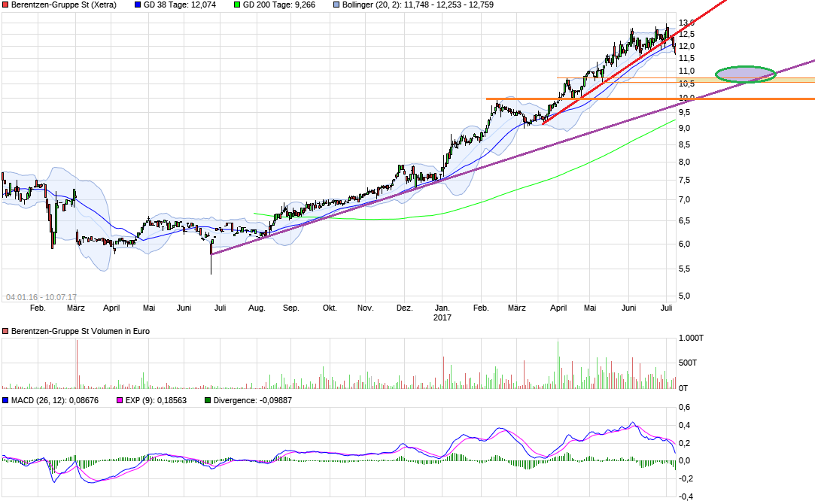The height and width of the screenshot is (504, 815).
Task: Click the blue GD 38 Tage legend swatch
Action: [138, 5]
